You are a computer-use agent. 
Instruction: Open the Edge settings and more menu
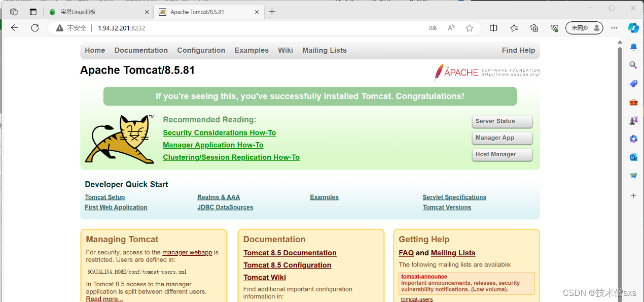(614, 28)
